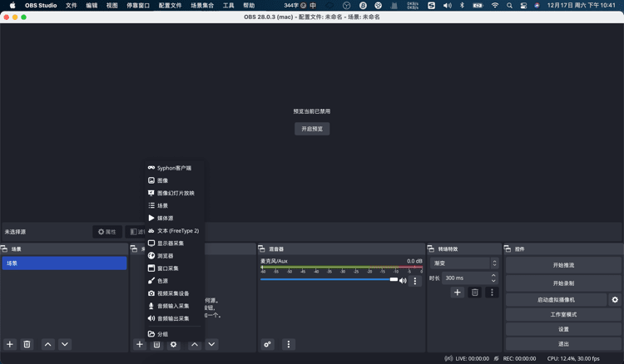This screenshot has width=624, height=364.
Task: Click 开始推流 button
Action: pos(563,265)
